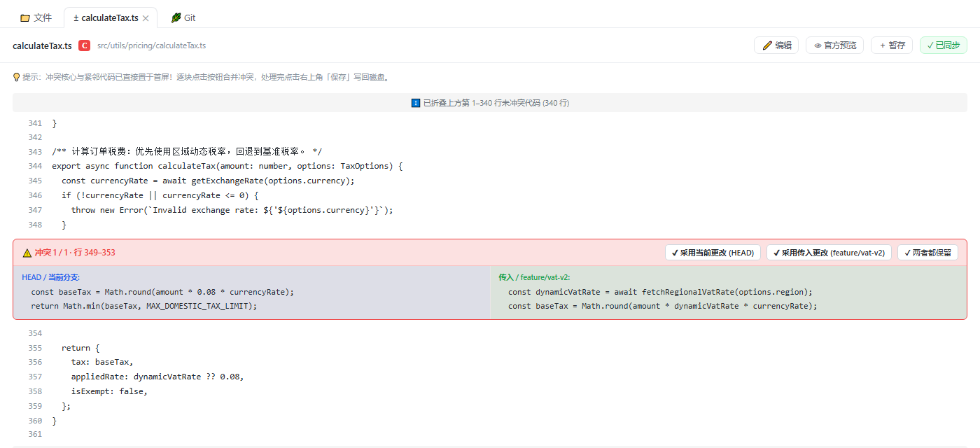Expand the folded lines 1–340 bar

[490, 103]
